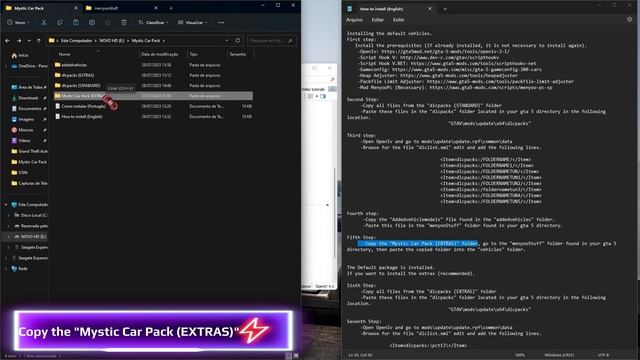Select the addedvehicles folder
Viewport: 640px width, 360px height.
(x=153, y=65)
